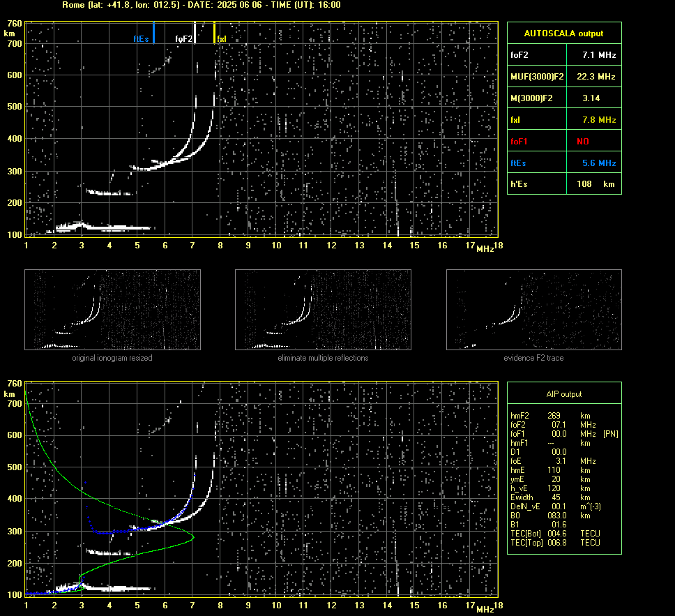Viewport: 675px width, 616px height.
Task: Select the ymE value '20' in AIP output
Action: (x=556, y=479)
